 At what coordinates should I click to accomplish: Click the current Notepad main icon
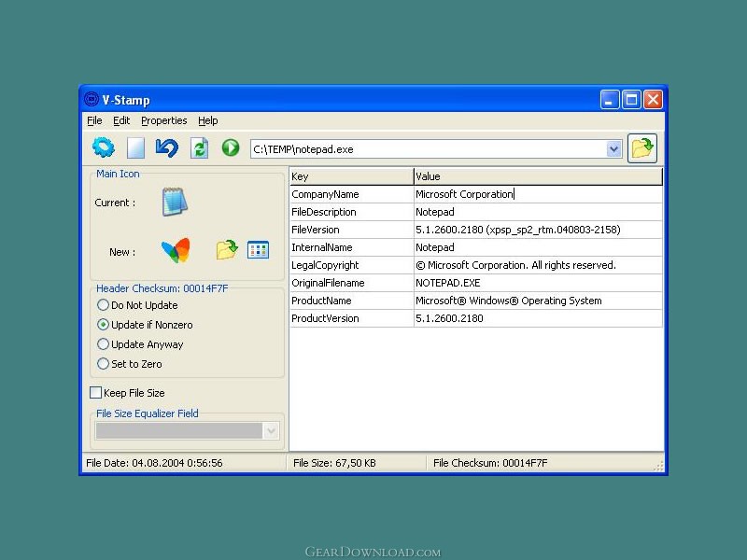175,202
